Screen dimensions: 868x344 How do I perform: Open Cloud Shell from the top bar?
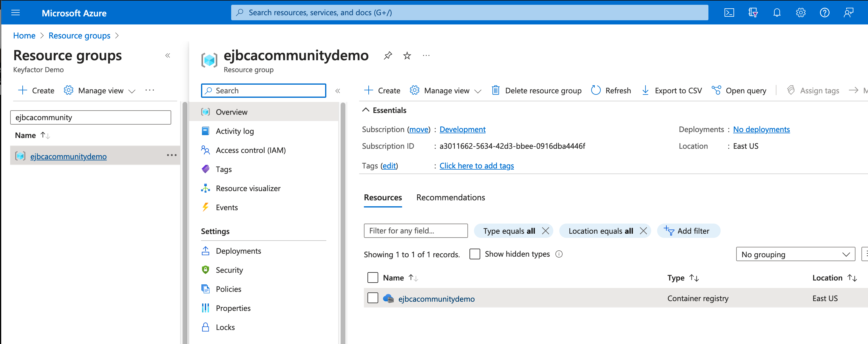[x=729, y=13]
